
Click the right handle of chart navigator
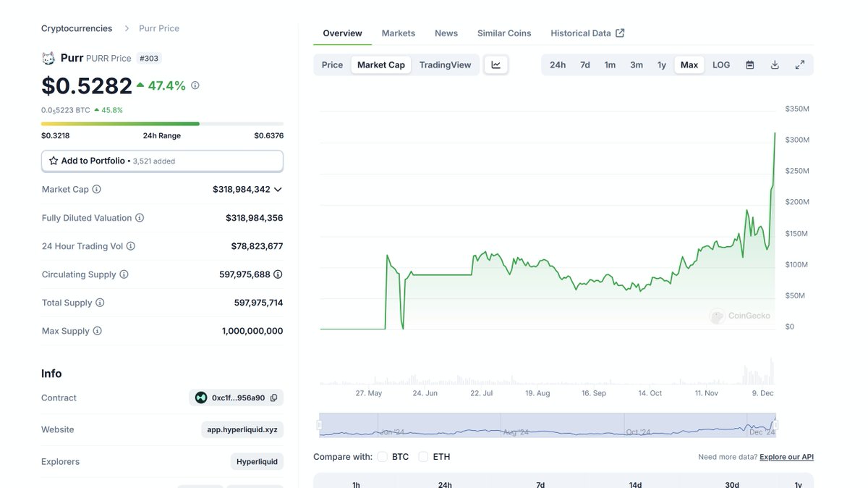pyautogui.click(x=775, y=425)
